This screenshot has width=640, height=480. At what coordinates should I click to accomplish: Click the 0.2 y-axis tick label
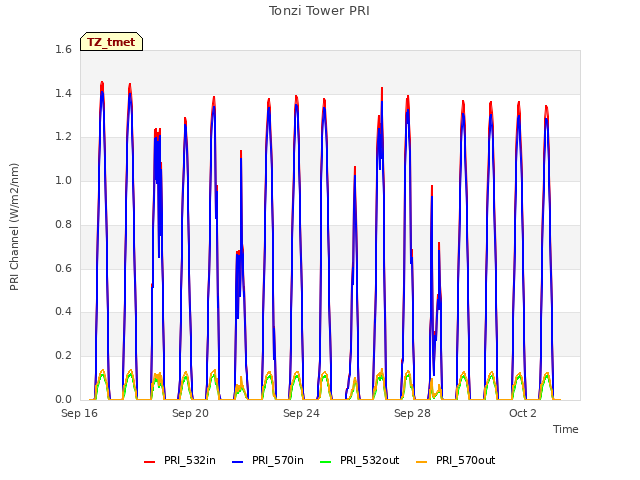63,356
